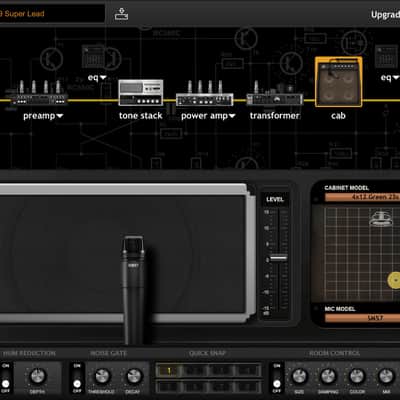Open the power amp dropdown arrow

pos(232,116)
